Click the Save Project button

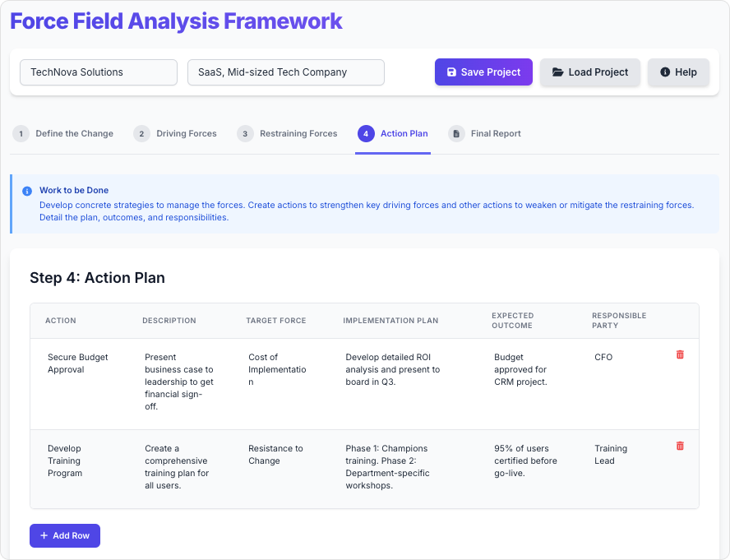coord(483,72)
